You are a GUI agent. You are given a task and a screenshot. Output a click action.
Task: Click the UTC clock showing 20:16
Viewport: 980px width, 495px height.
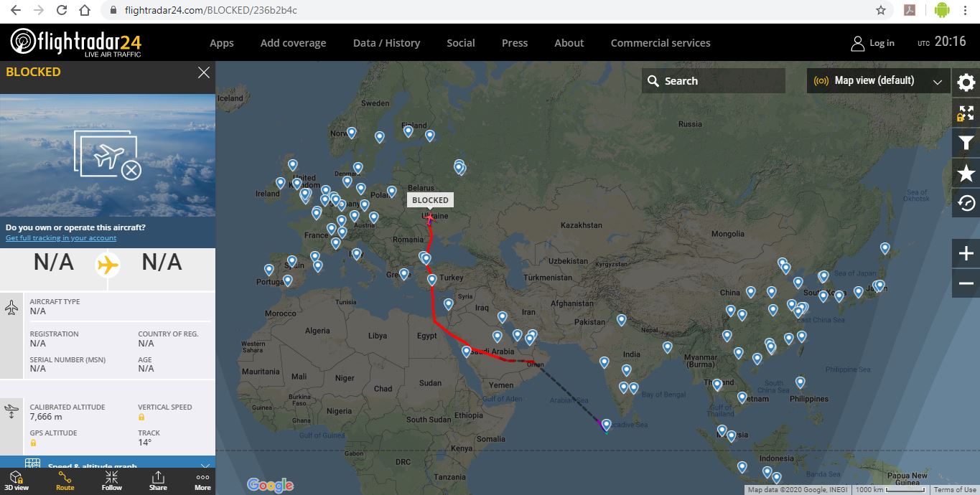coord(942,42)
